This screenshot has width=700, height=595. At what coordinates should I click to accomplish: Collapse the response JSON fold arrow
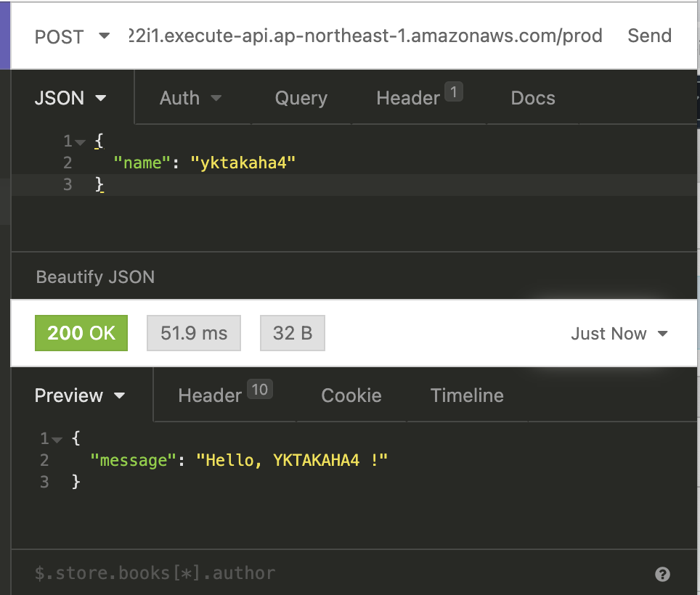[x=57, y=439]
